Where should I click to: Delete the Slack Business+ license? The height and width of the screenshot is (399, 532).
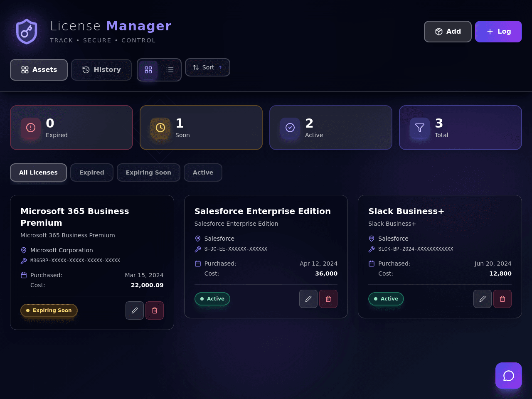tap(502, 299)
